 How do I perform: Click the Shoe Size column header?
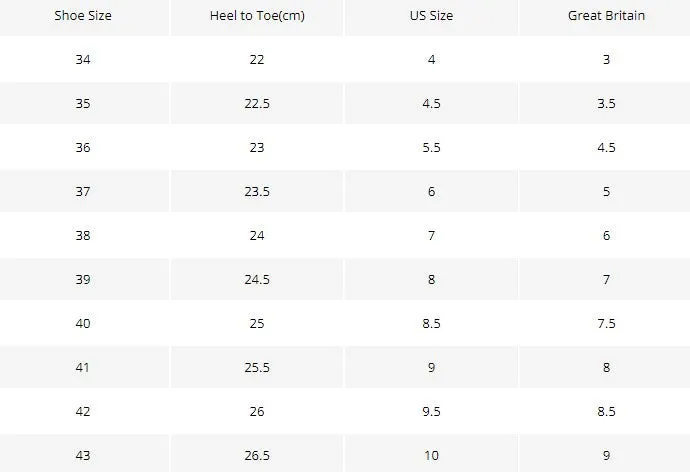[83, 15]
